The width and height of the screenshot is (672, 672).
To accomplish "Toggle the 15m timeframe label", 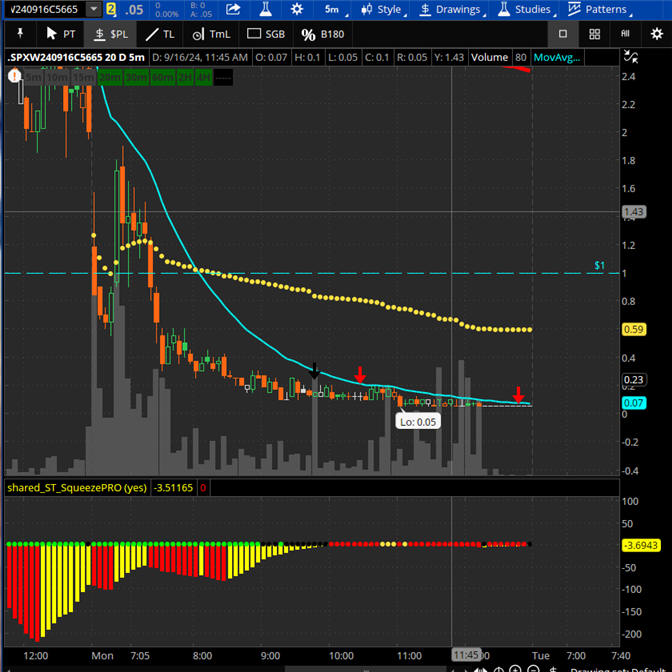I will (84, 78).
